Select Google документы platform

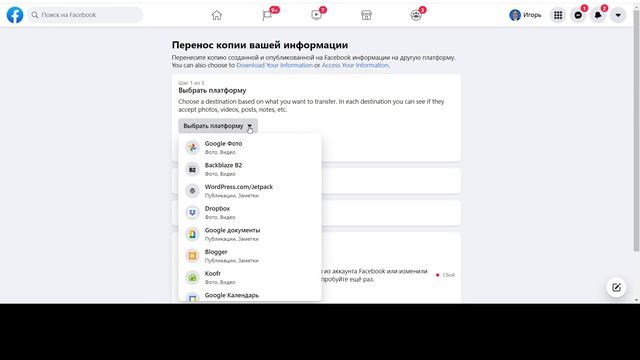250,234
